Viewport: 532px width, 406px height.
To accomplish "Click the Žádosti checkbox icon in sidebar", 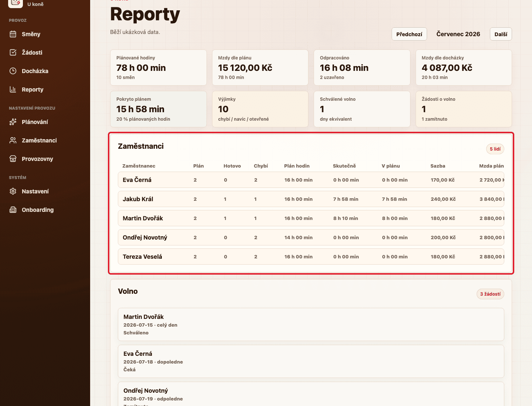I will [13, 52].
